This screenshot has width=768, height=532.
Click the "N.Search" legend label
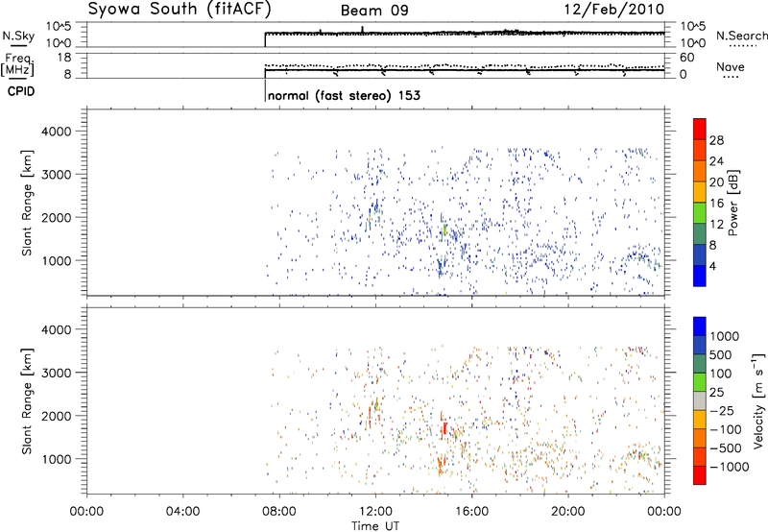(x=741, y=36)
